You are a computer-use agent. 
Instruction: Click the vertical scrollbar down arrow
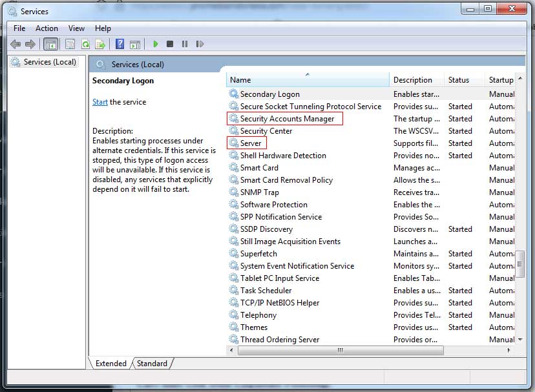(520, 339)
